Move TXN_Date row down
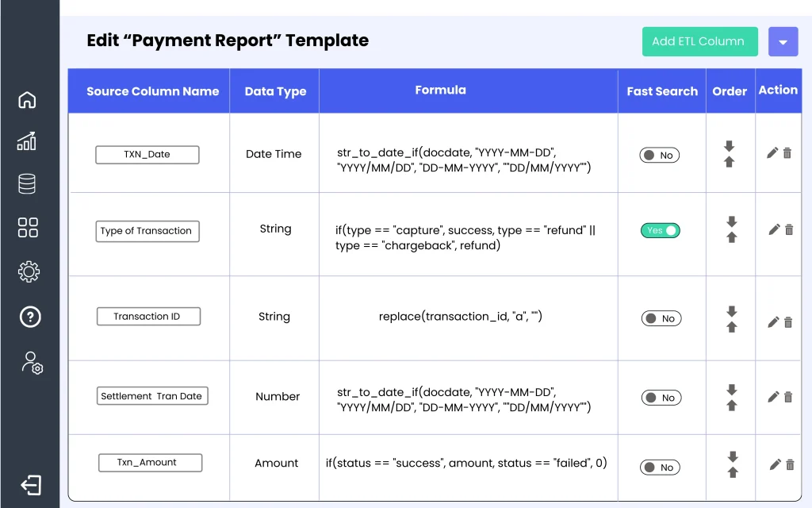This screenshot has width=812, height=508. click(730, 146)
